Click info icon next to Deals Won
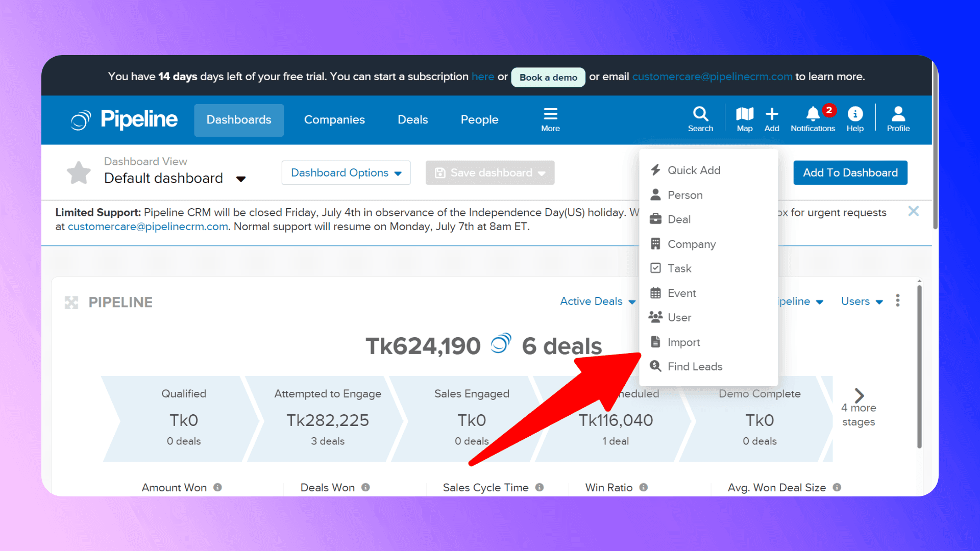This screenshot has width=980, height=551. point(365,487)
